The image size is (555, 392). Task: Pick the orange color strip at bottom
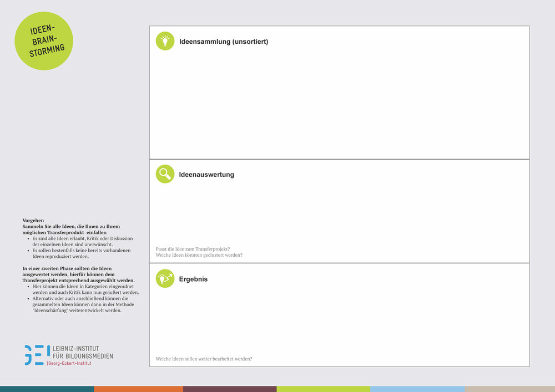[138, 389]
